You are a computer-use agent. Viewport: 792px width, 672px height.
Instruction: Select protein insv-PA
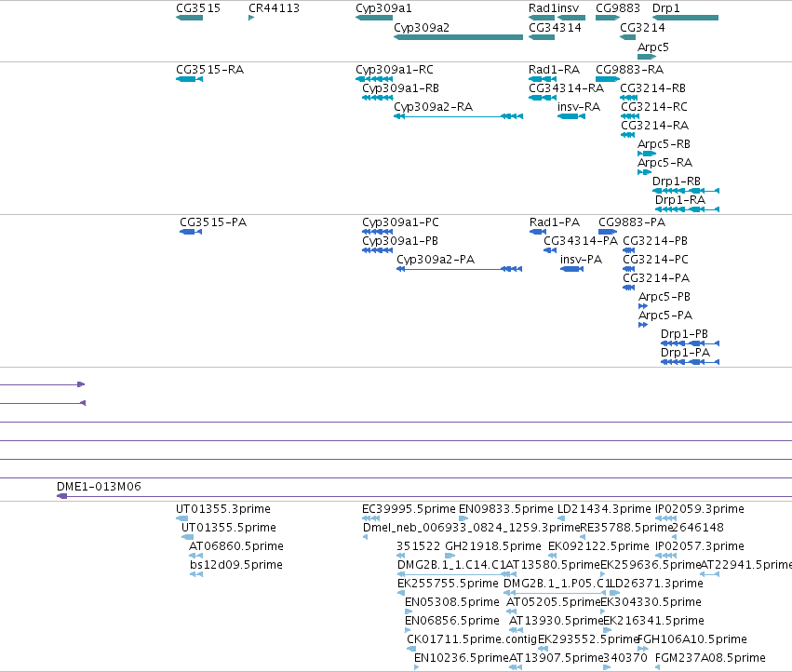[582, 260]
